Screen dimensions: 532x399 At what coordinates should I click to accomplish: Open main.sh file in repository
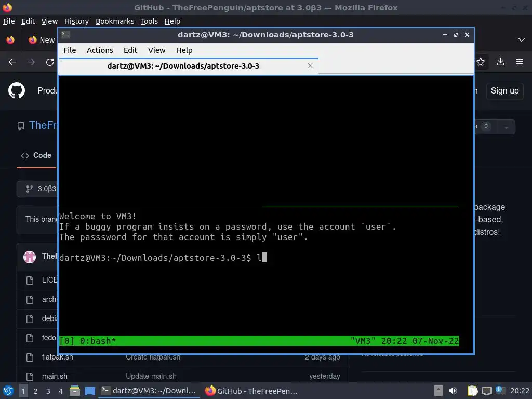(55, 376)
